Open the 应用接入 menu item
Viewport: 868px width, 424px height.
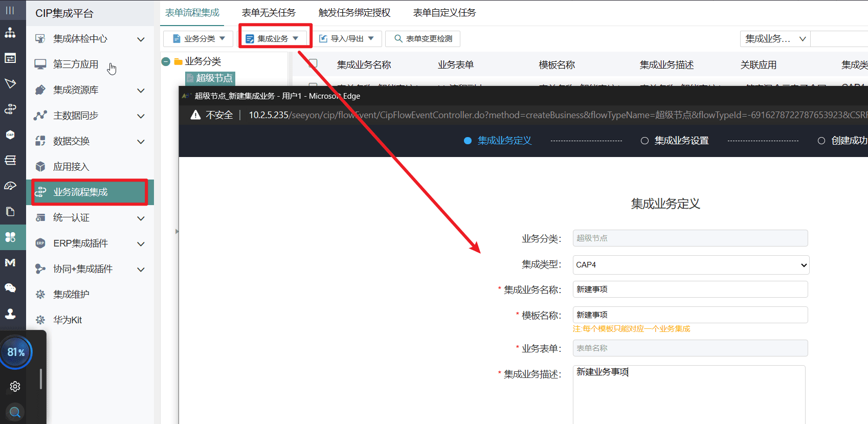[90, 167]
